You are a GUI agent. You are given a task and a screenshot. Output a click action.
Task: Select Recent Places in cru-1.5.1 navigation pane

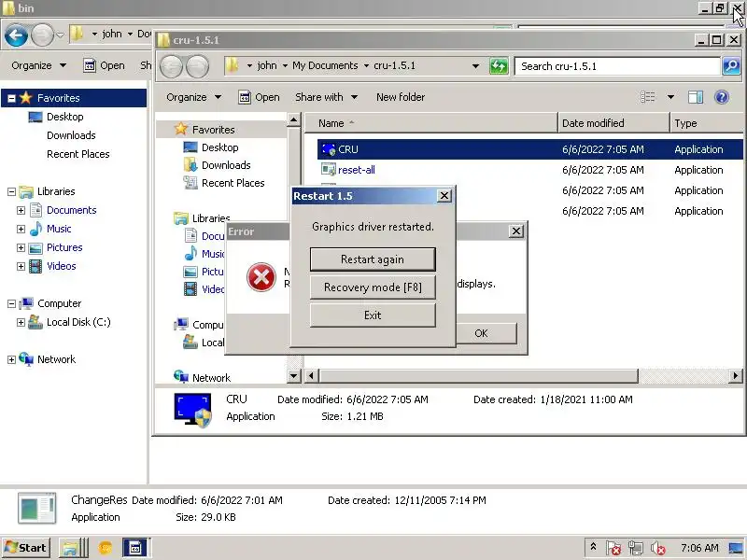[x=233, y=183]
